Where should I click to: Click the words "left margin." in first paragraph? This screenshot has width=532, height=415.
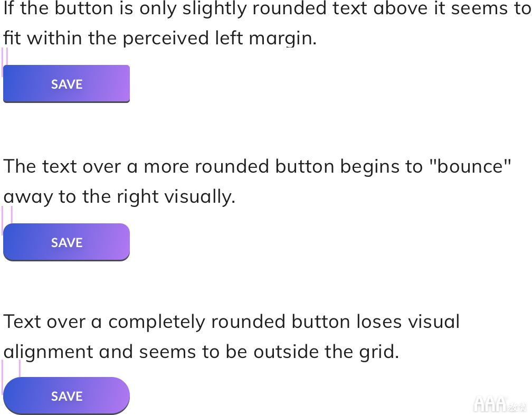[x=265, y=37]
